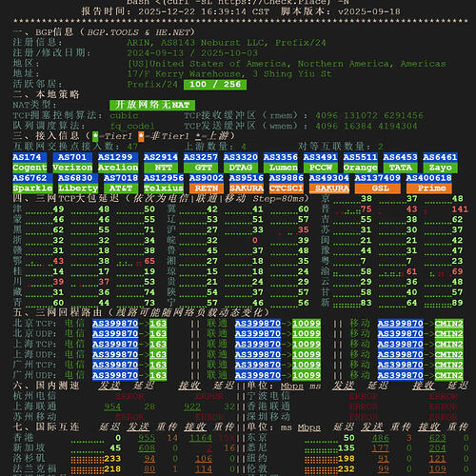Click the red 0 value in 皖 row
The image size is (476, 476).
[x=255, y=241]
